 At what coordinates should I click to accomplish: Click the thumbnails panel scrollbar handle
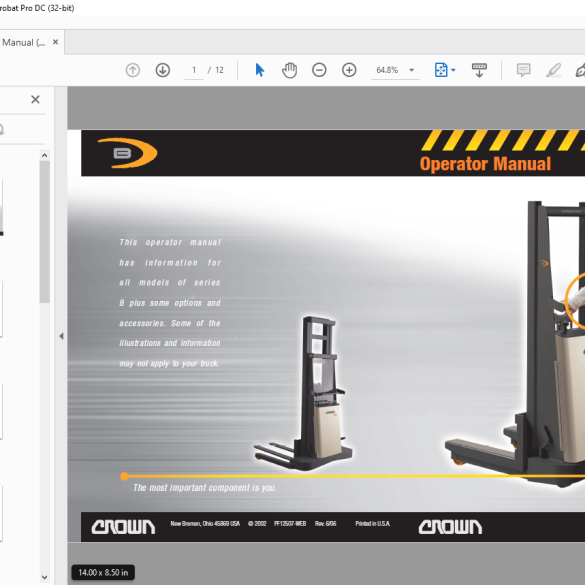tap(44, 231)
